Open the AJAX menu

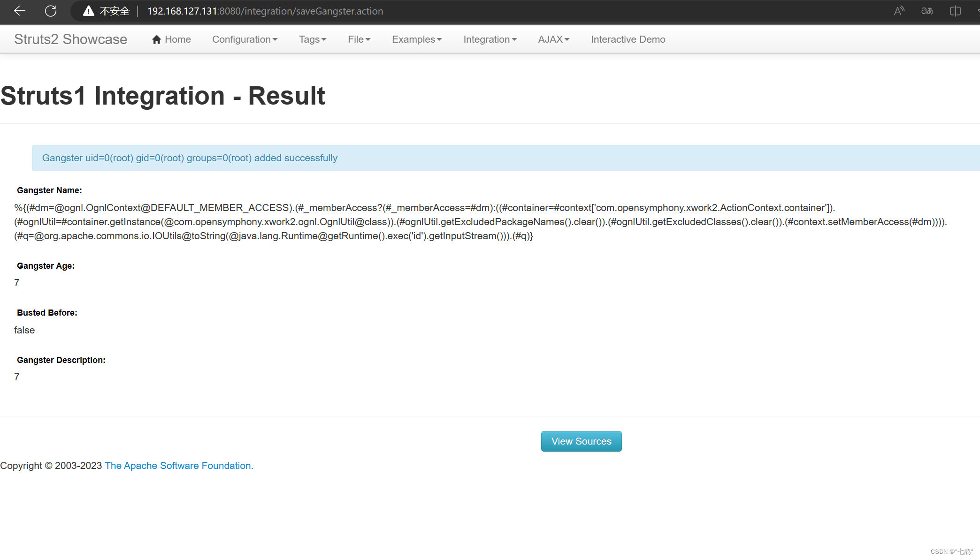click(553, 39)
